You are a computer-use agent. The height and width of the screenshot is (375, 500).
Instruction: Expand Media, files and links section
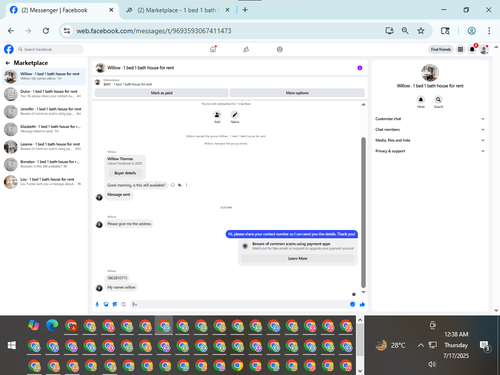coord(430,140)
